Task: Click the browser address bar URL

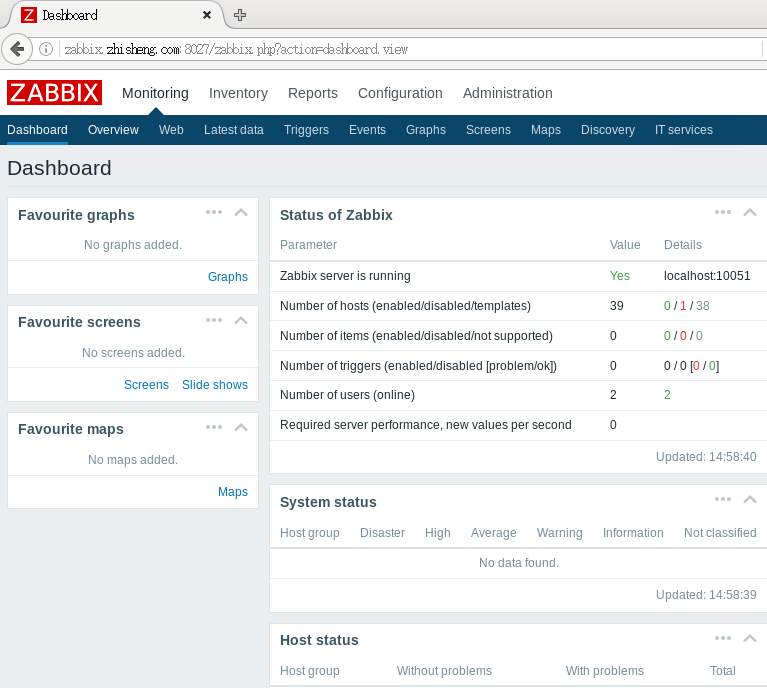Action: tap(236, 49)
